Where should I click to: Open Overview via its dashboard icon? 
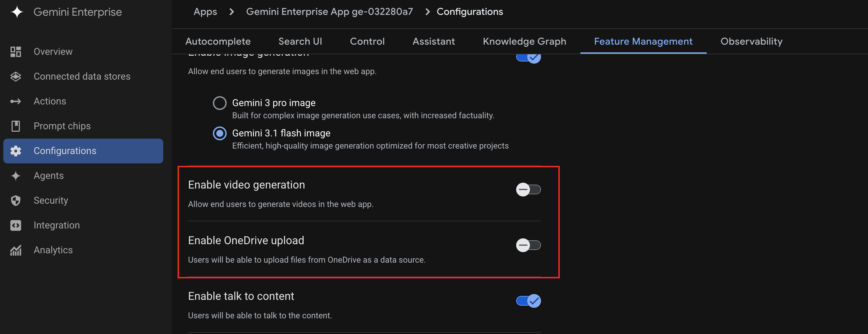tap(15, 52)
